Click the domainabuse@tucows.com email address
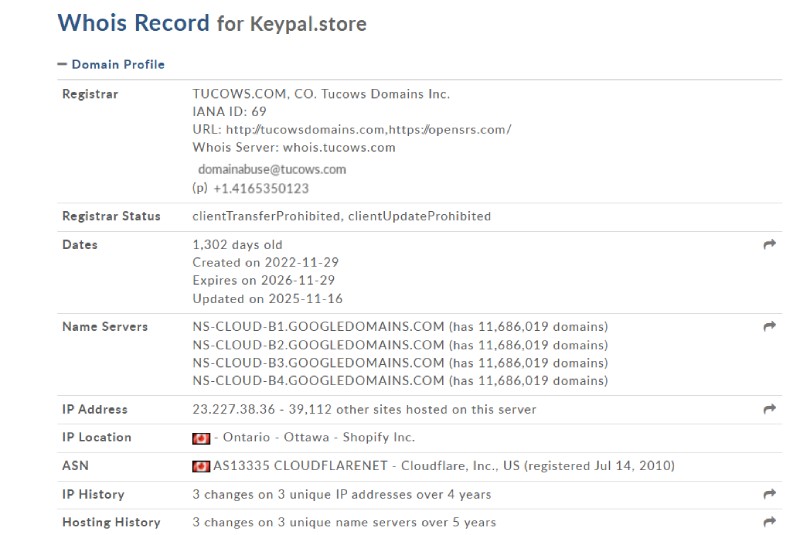 tap(272, 169)
